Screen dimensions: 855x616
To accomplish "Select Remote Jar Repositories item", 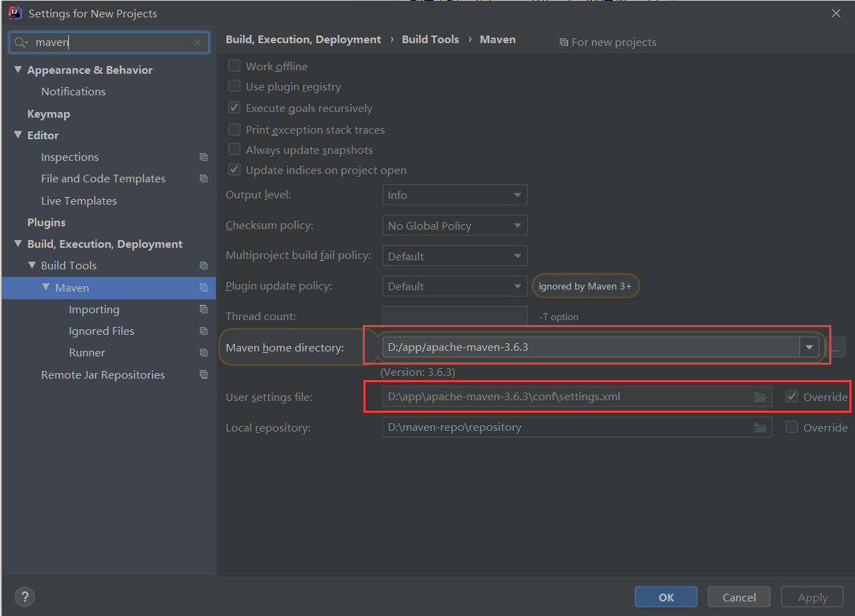I will pos(103,374).
